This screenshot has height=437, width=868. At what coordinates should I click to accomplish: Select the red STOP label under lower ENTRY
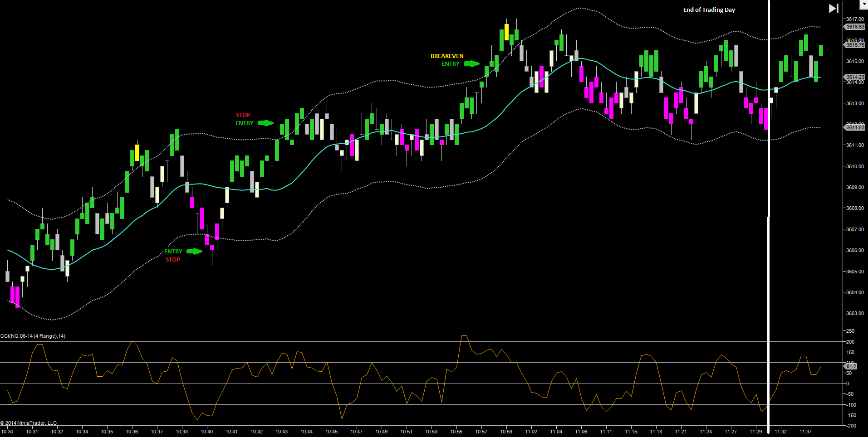pyautogui.click(x=173, y=260)
